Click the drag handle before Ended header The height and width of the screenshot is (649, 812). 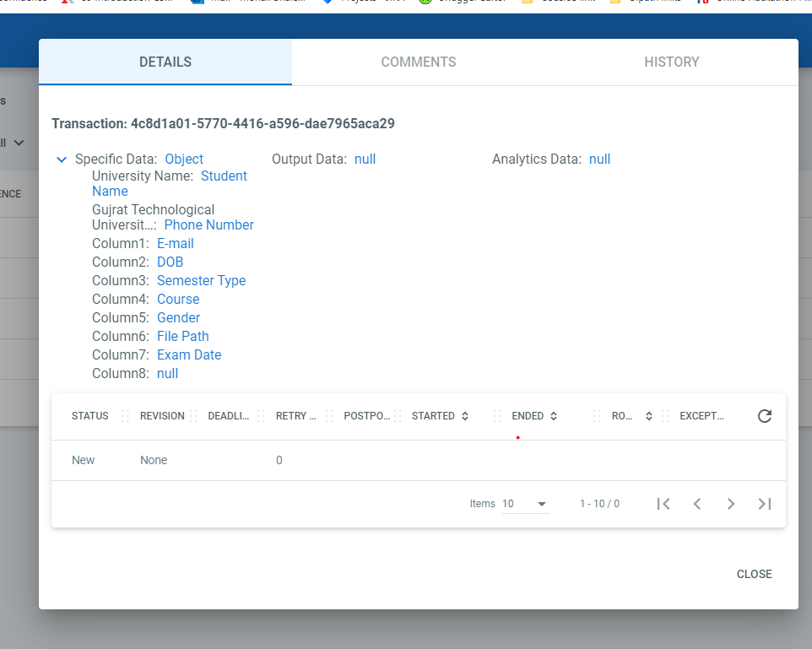[497, 416]
